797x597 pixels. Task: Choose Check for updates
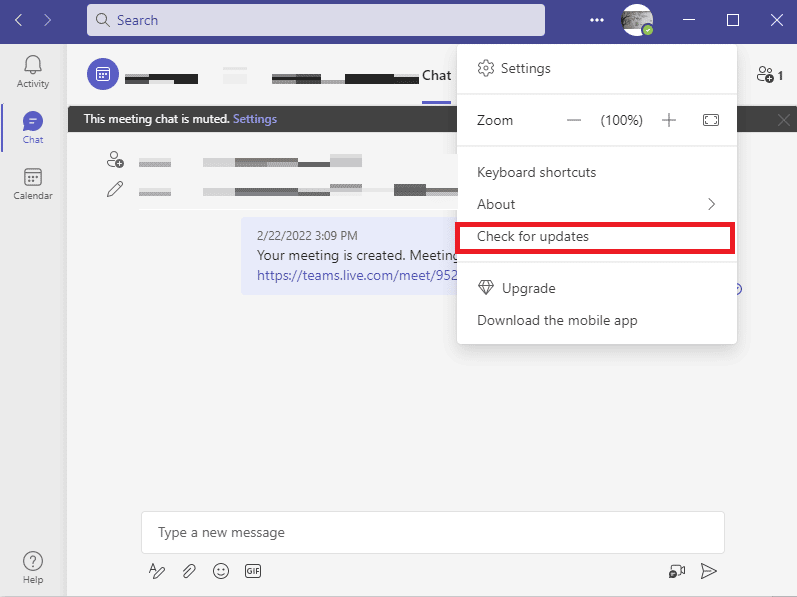point(597,237)
